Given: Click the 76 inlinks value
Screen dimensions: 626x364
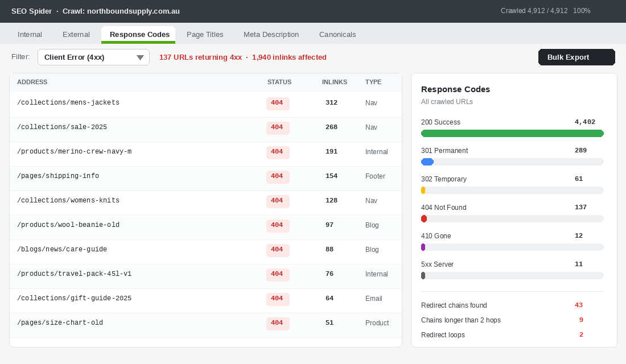Looking at the screenshot, I should coord(330,274).
